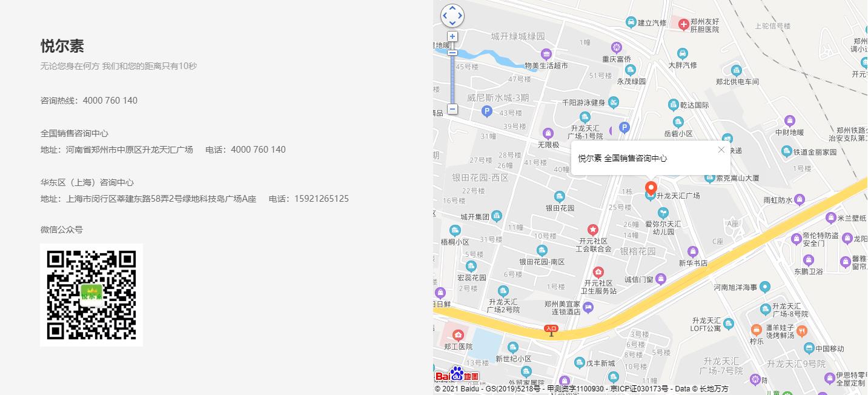Zoom out with the bottom minus button

tap(452, 109)
